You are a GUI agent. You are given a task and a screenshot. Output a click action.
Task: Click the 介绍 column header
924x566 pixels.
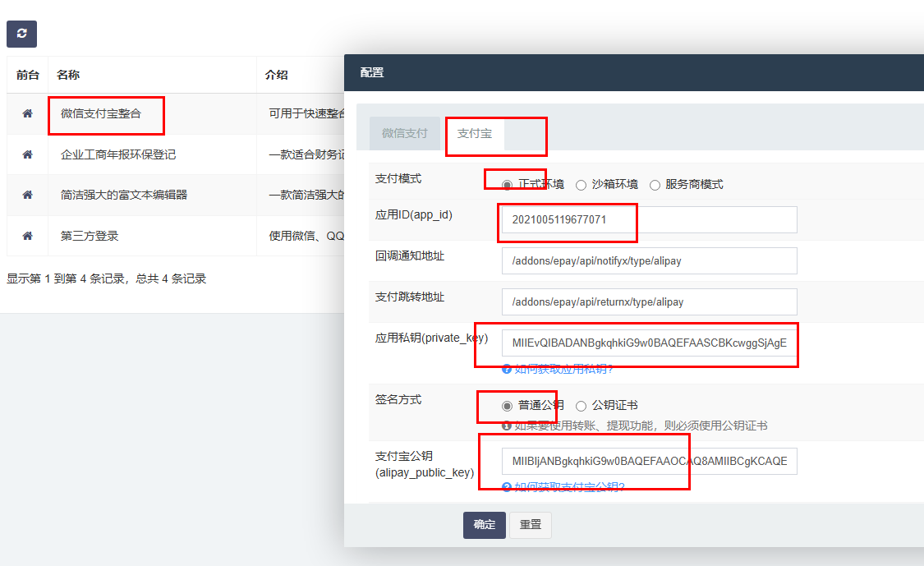tap(276, 75)
